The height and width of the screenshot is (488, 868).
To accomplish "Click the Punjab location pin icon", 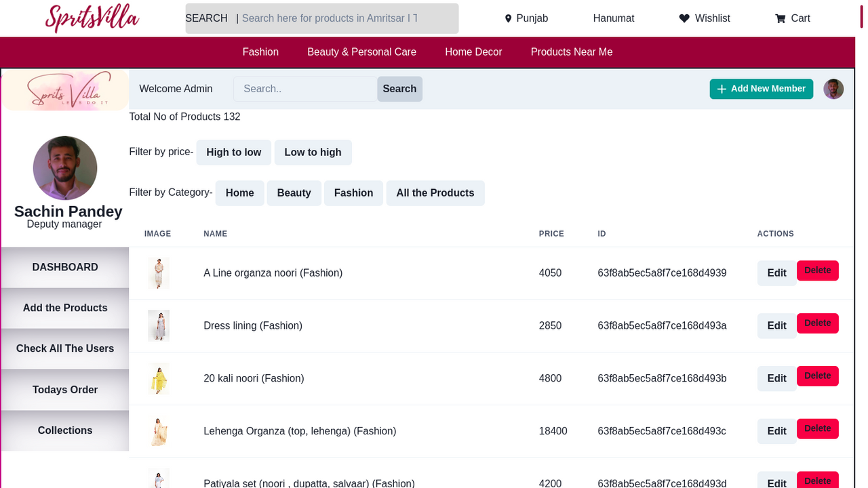I will (x=508, y=19).
